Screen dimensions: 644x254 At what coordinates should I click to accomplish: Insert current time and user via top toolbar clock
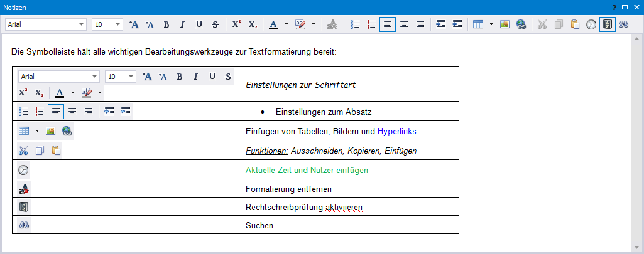pyautogui.click(x=591, y=24)
